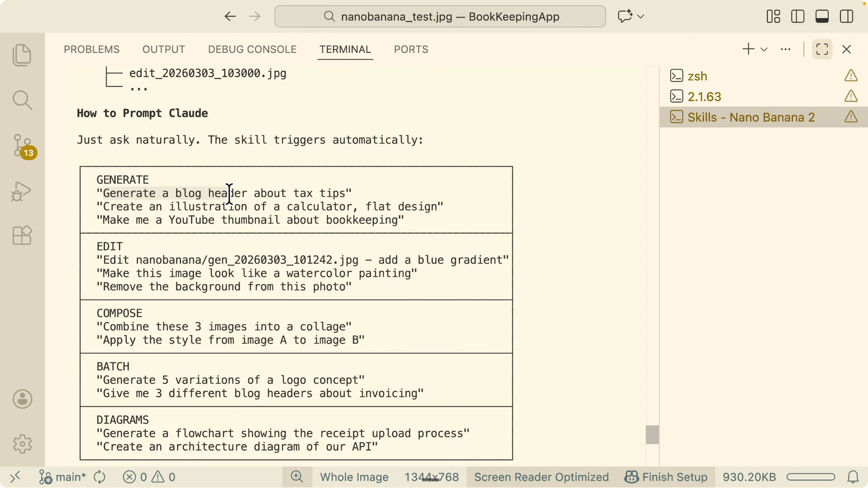
Task: Click Screen Reader Optimized status item
Action: [x=542, y=477]
